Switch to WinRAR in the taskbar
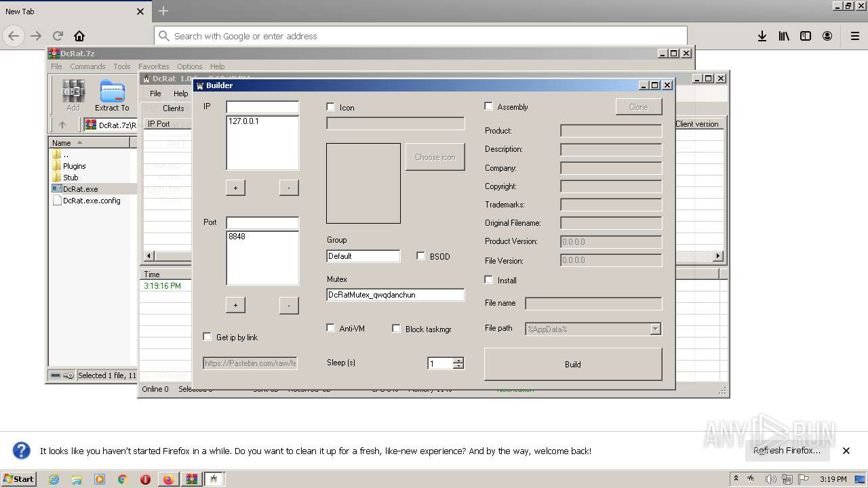 (191, 479)
